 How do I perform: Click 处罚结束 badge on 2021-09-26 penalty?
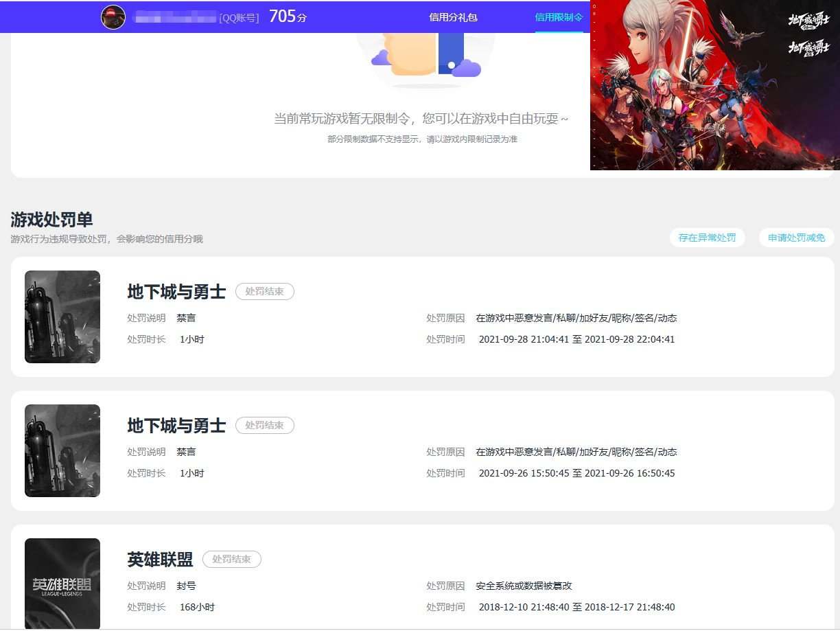265,425
